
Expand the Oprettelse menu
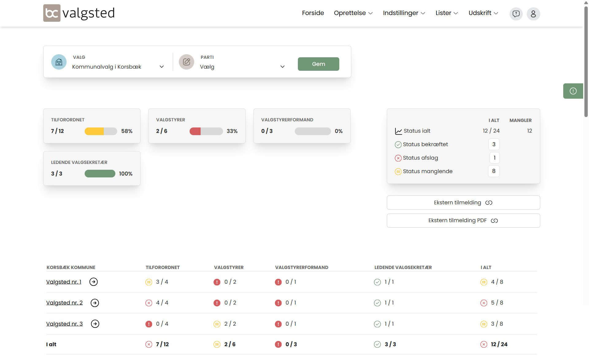(x=353, y=13)
